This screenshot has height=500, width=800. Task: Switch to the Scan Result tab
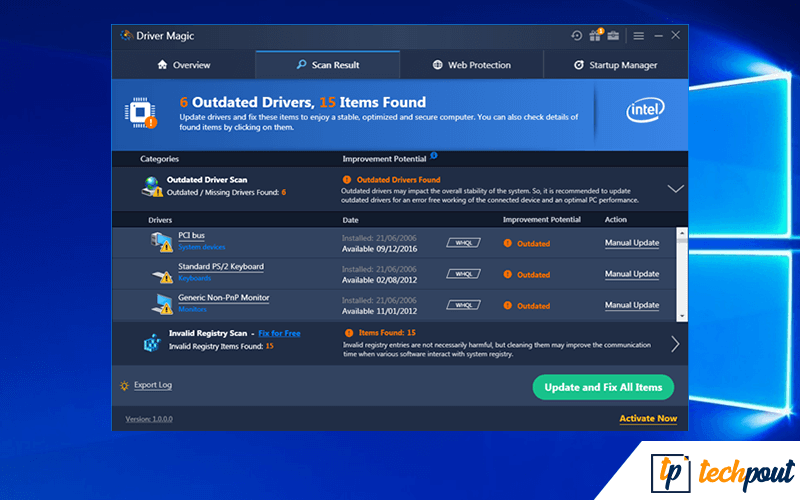tap(328, 65)
